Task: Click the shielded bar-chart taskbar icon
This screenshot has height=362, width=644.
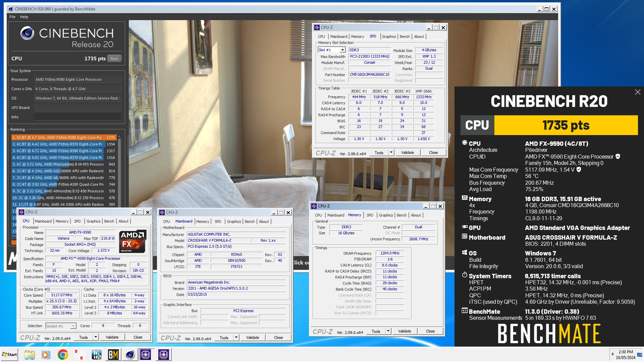Action: 97,355
